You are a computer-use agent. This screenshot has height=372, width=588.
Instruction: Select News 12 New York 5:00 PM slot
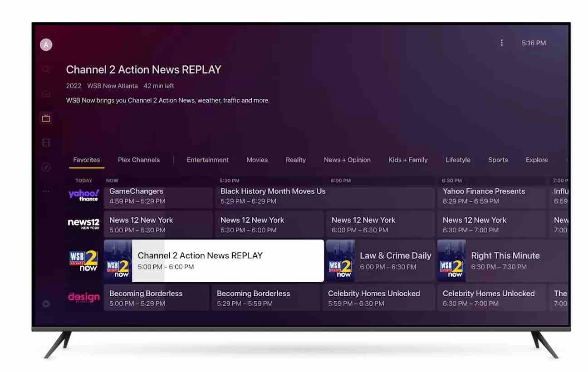coord(158,224)
